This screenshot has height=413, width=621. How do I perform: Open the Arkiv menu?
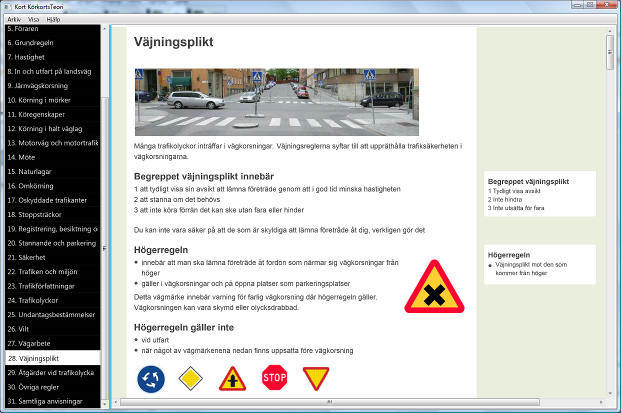click(x=14, y=19)
